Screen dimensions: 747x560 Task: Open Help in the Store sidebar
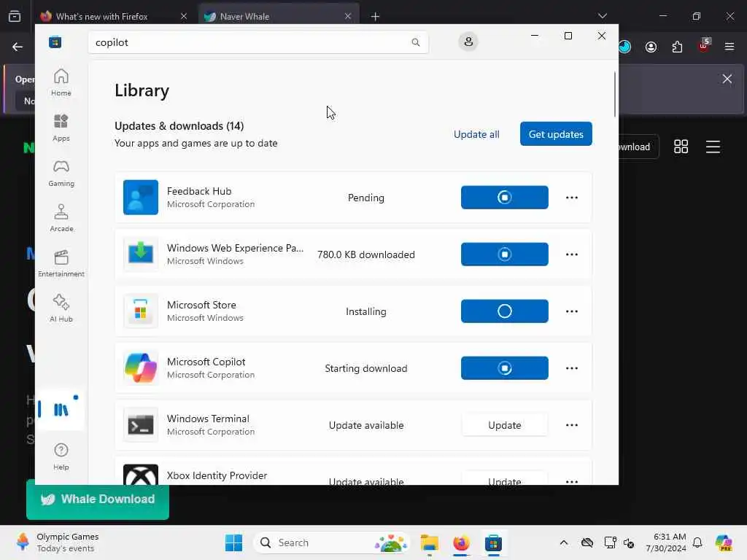pos(61,456)
